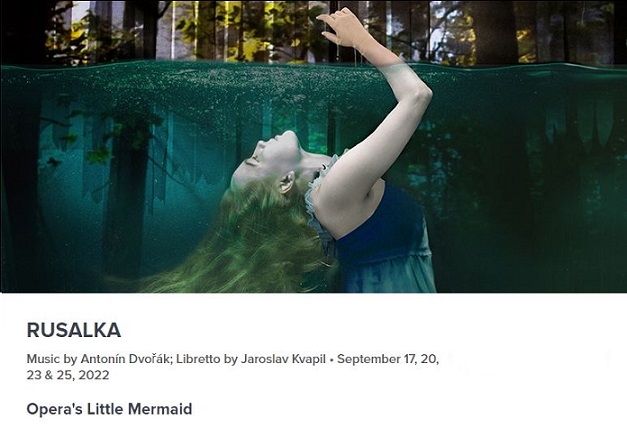Screen dimensions: 627x446
Task: Click the flowing green hair in the image
Action: pos(240,244)
